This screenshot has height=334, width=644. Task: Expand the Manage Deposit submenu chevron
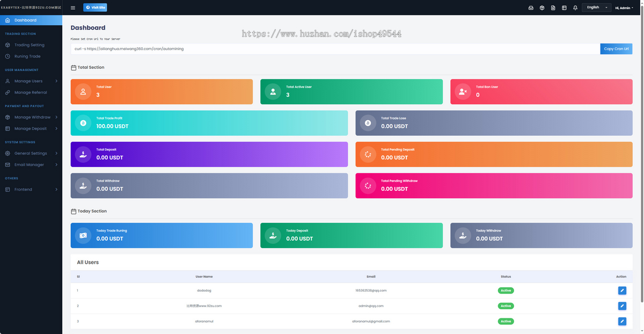point(56,129)
